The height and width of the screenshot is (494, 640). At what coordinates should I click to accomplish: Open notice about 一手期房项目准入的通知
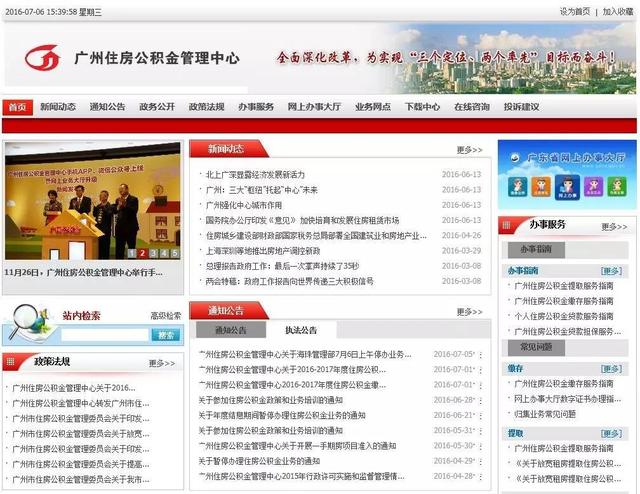tap(298, 446)
